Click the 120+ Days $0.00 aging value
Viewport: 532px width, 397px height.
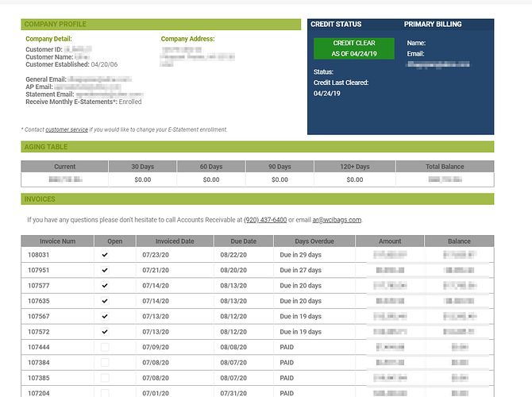(355, 179)
